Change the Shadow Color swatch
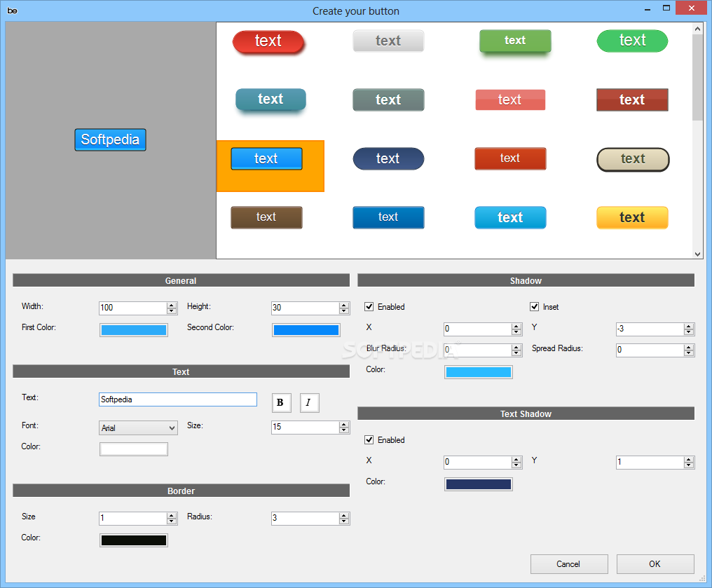Screen dimensions: 712x588 (x=479, y=372)
